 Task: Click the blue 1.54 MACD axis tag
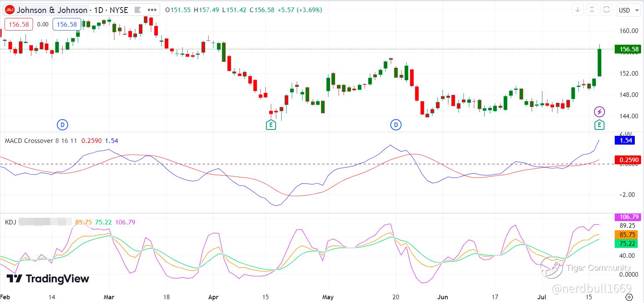coord(625,140)
